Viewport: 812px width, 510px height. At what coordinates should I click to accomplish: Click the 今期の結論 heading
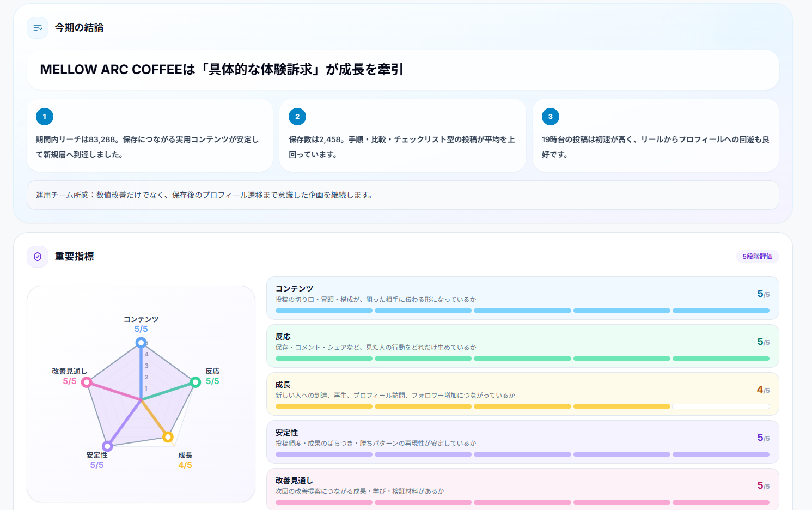(79, 28)
